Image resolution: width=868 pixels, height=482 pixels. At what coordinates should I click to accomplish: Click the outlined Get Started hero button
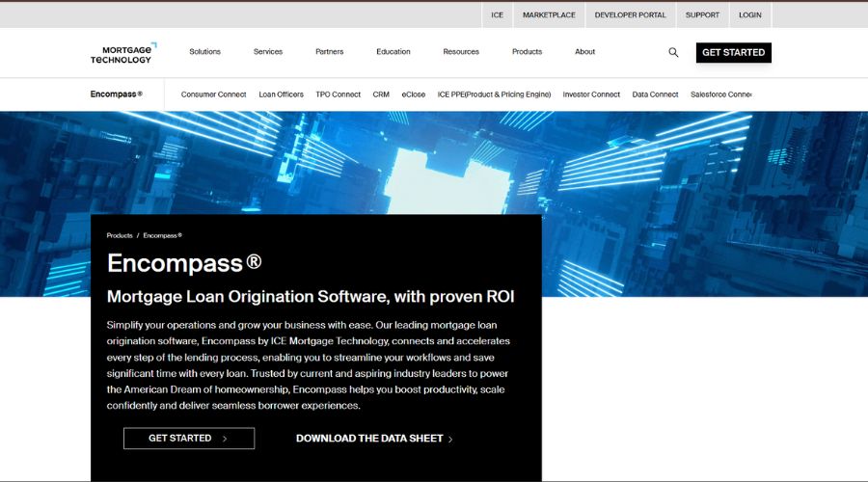pyautogui.click(x=189, y=439)
